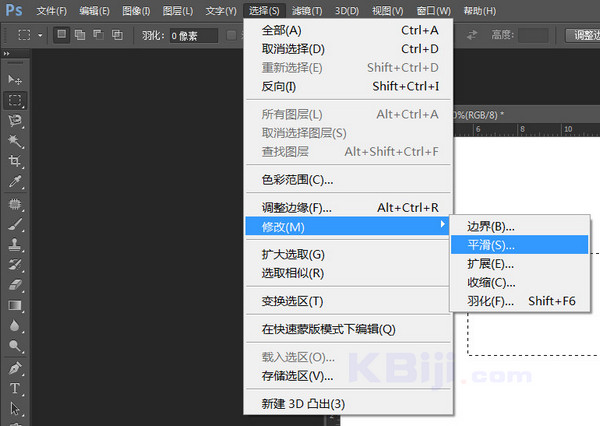Select the Eraser tool
Viewport: 600px width, 426px height.
tap(15, 285)
